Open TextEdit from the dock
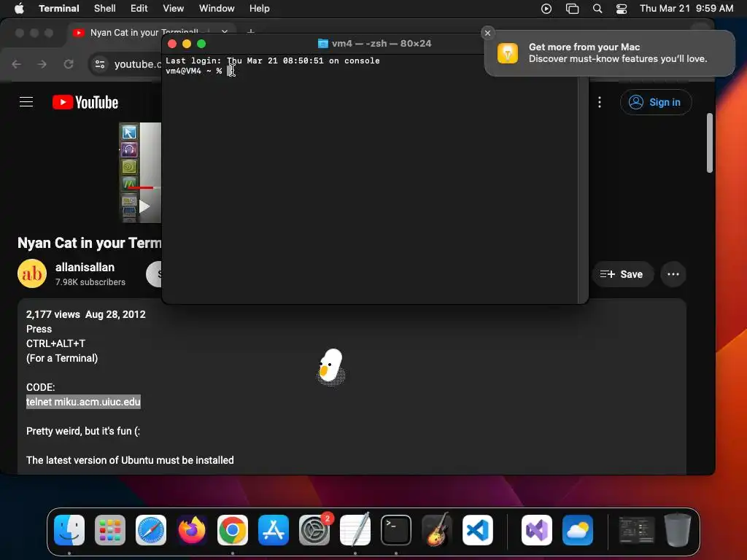Viewport: 747px width, 560px height. (355, 530)
